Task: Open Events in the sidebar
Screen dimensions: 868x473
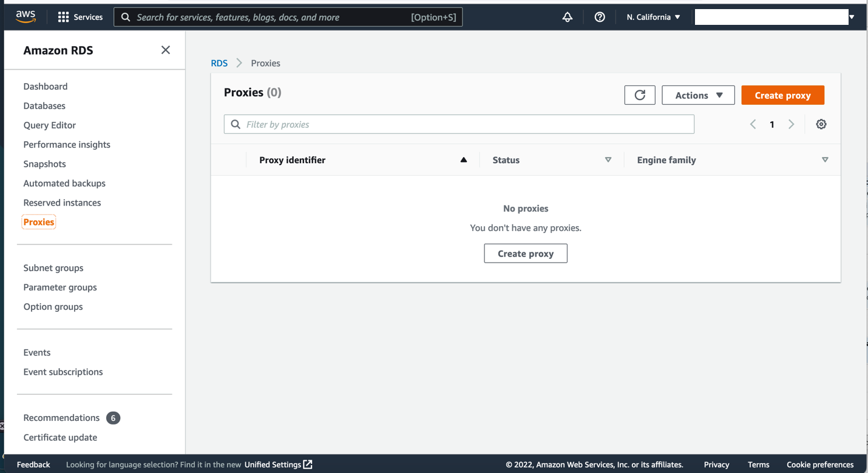Action: (x=37, y=352)
